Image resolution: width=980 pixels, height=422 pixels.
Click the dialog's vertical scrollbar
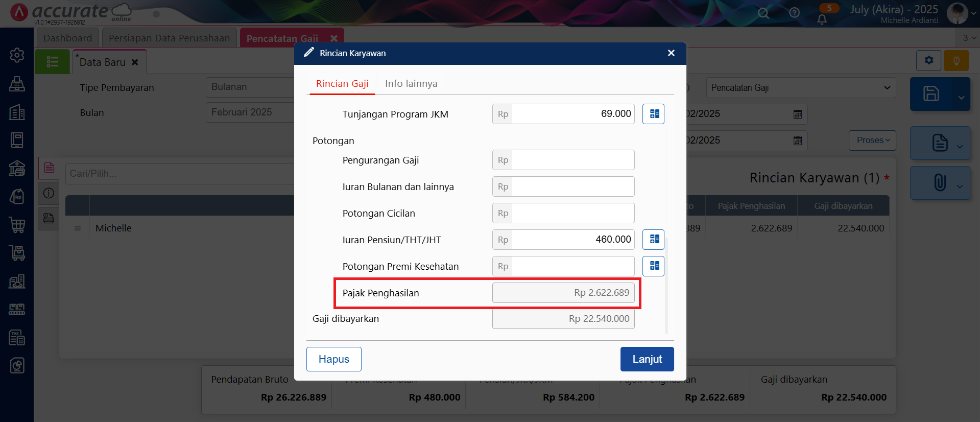[666, 286]
